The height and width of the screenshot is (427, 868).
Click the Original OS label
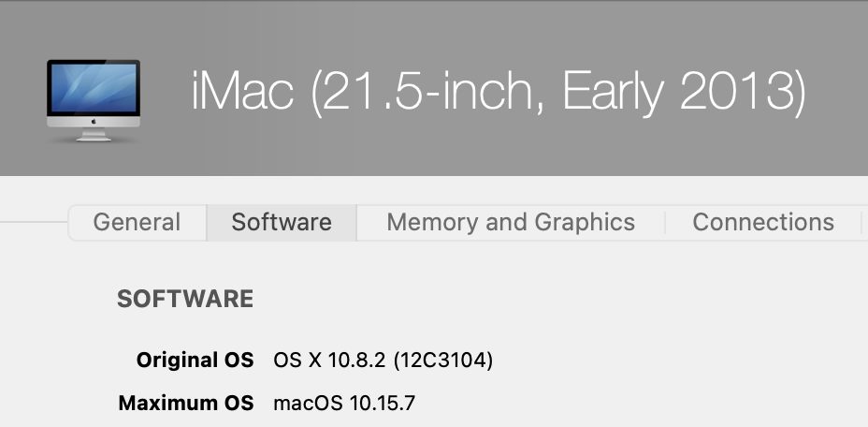(x=195, y=360)
